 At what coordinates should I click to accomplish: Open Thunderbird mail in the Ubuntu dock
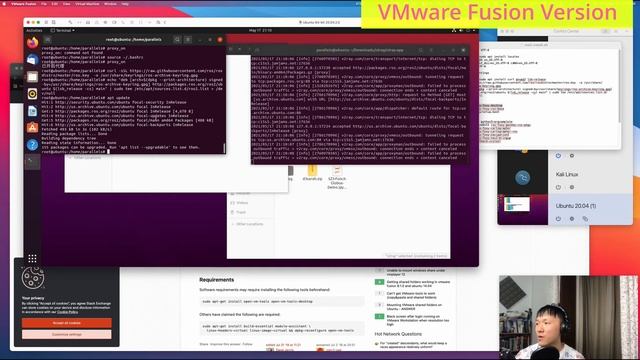point(33,60)
